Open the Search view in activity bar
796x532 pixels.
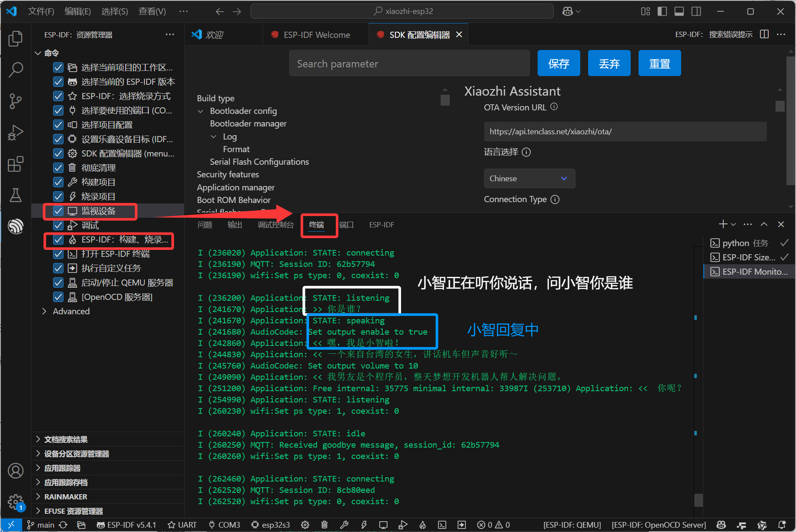16,70
